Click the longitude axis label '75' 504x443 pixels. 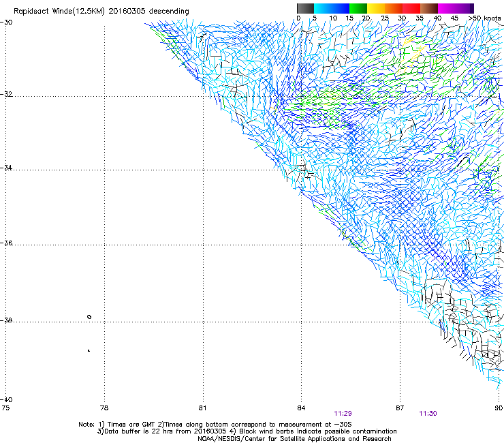[5, 408]
